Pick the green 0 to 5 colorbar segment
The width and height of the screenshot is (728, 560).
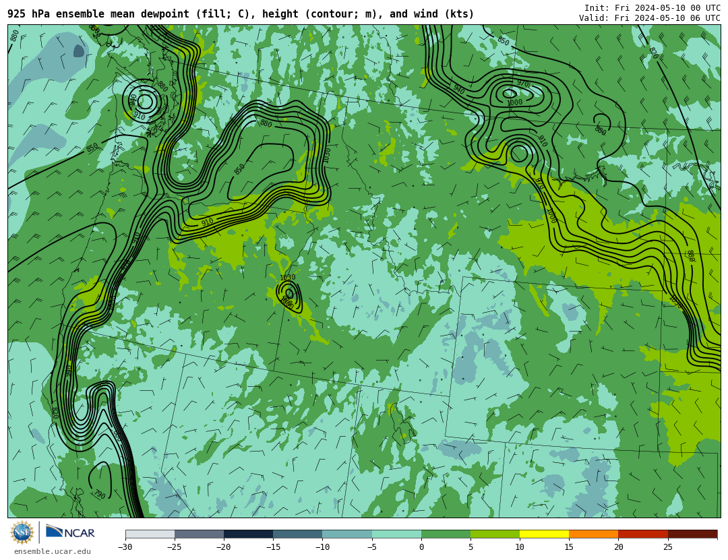pos(446,534)
